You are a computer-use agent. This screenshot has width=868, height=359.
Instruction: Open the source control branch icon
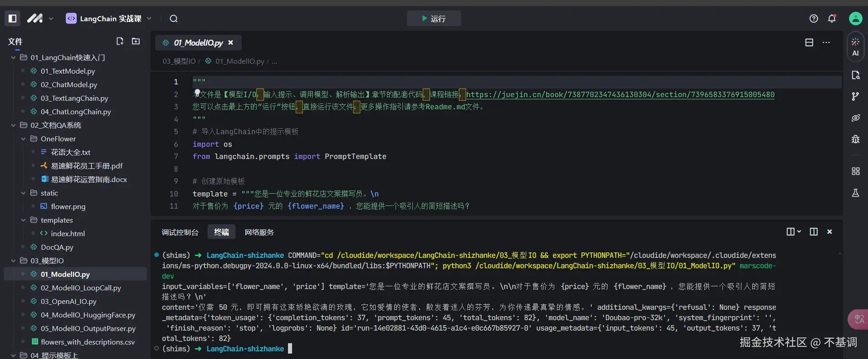[855, 96]
